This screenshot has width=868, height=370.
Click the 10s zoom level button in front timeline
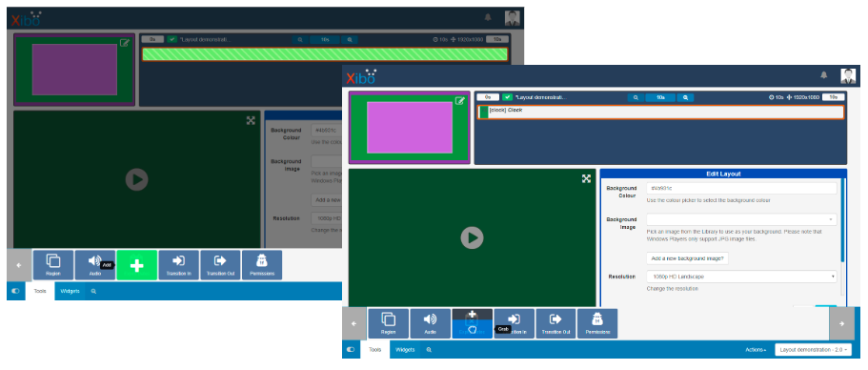tap(660, 97)
